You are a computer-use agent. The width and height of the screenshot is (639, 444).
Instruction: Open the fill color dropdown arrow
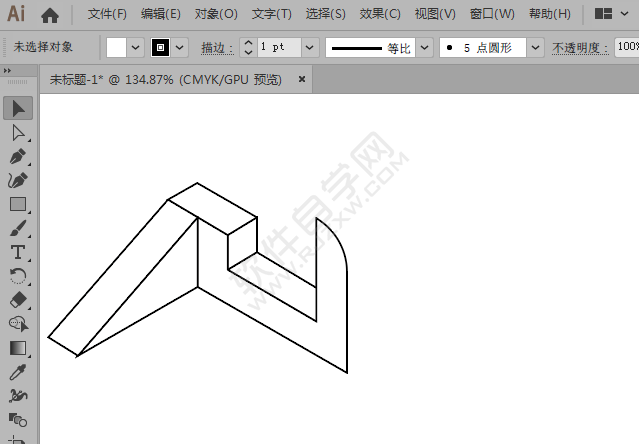136,48
